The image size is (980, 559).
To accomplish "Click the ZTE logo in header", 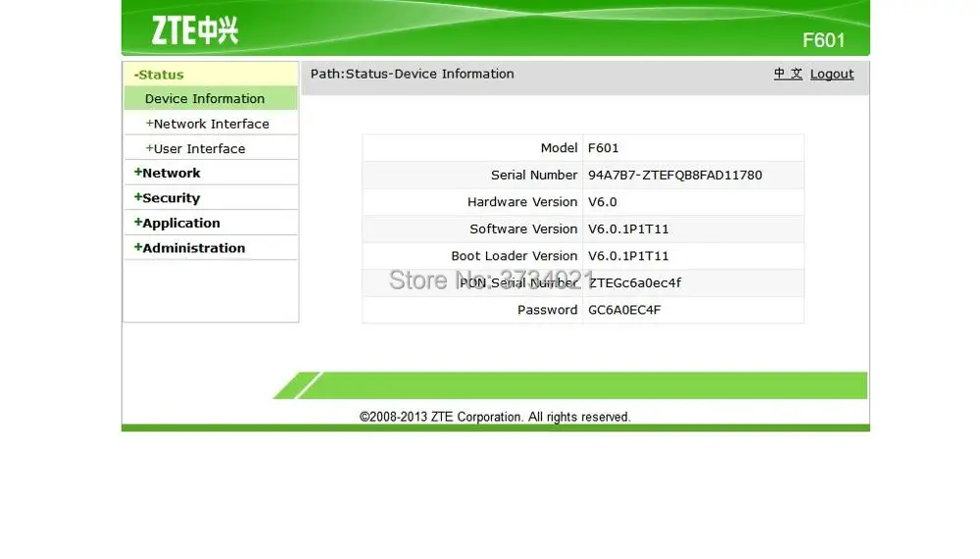I will tap(194, 30).
